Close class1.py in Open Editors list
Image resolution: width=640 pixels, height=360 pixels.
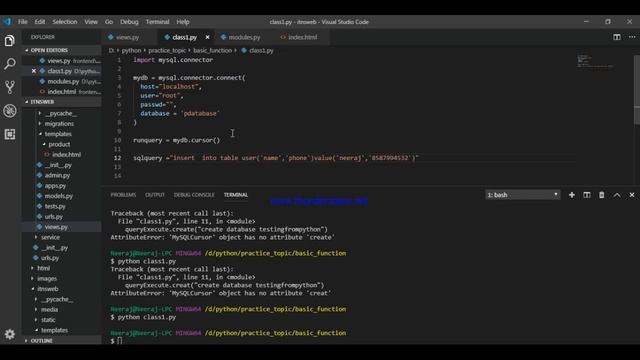click(x=34, y=71)
